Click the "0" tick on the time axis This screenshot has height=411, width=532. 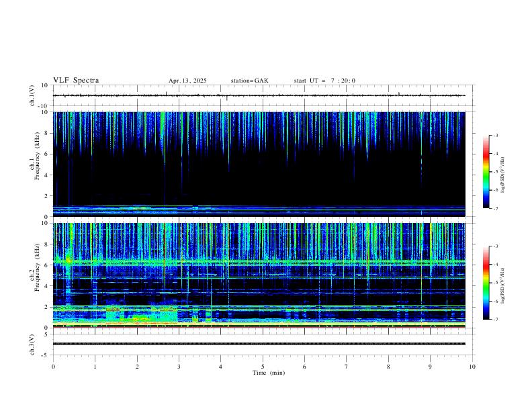[53, 367]
